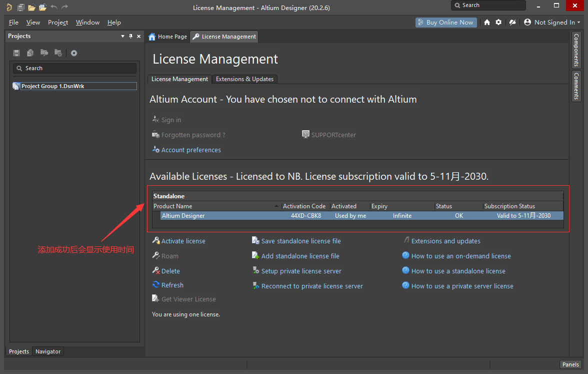The image size is (588, 374).
Task: Click the notifications-off icon beside gear
Action: (x=512, y=23)
